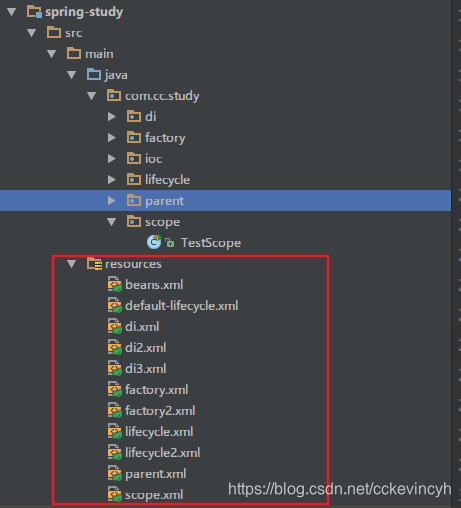
Task: Expand the factory package arrow
Action: [x=112, y=138]
